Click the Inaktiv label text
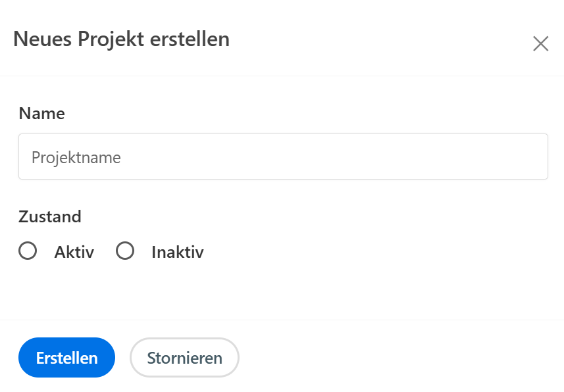Image resolution: width=564 pixels, height=392 pixels. (177, 252)
